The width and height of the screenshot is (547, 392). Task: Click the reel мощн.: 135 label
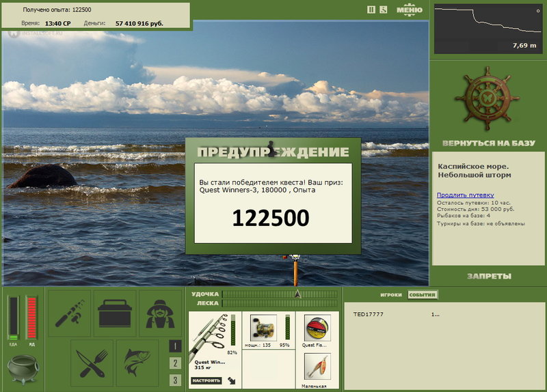pos(258,346)
